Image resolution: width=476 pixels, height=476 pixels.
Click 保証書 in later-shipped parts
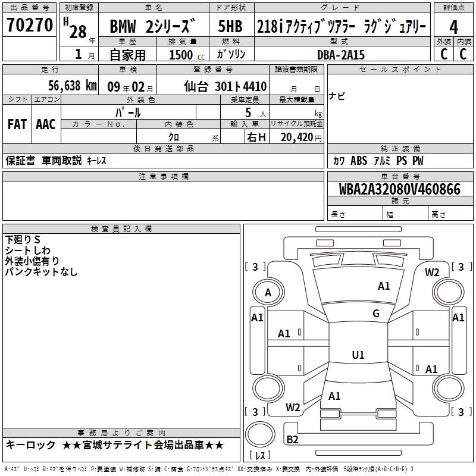[x=20, y=160]
